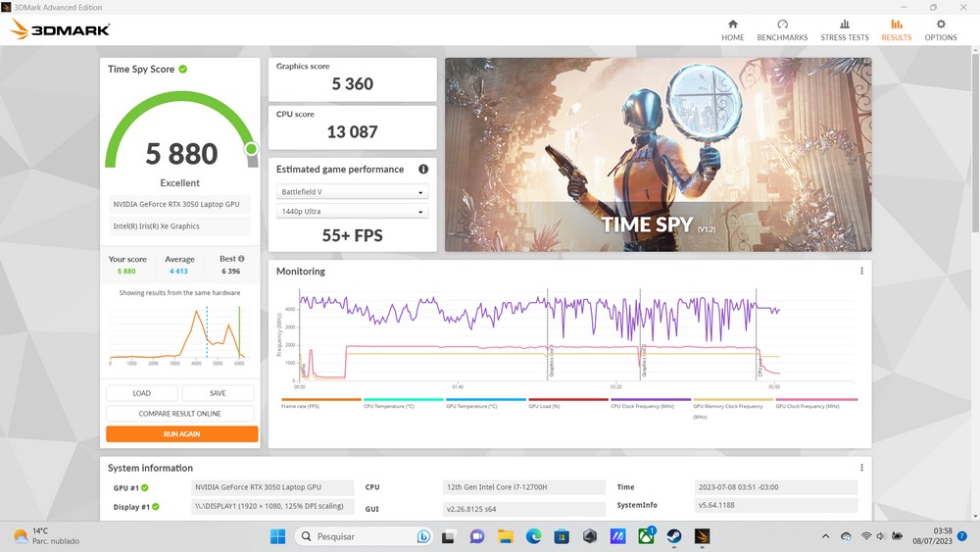The image size is (980, 552).
Task: Open the Monitoring panel three-dot menu
Action: tap(861, 272)
